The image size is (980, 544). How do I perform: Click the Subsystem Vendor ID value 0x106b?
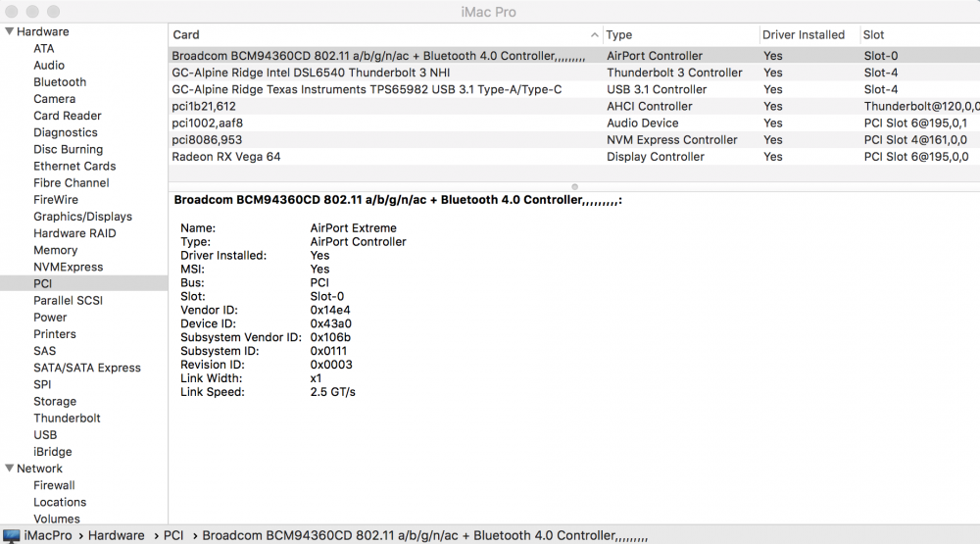point(330,337)
